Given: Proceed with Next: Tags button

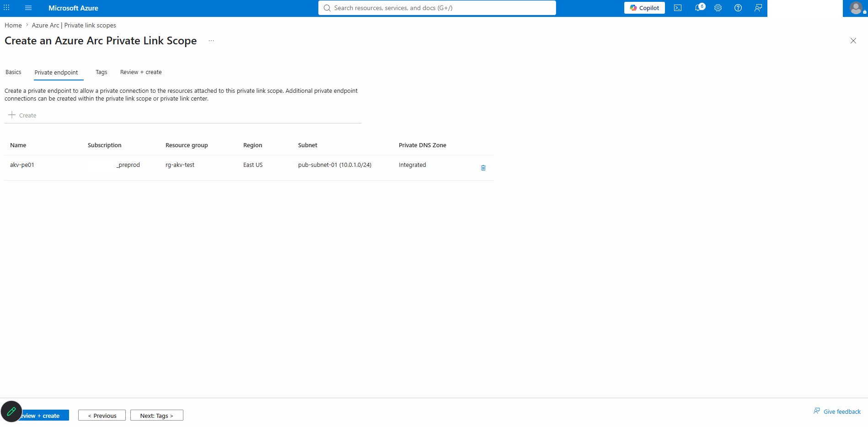Looking at the screenshot, I should coord(157,415).
